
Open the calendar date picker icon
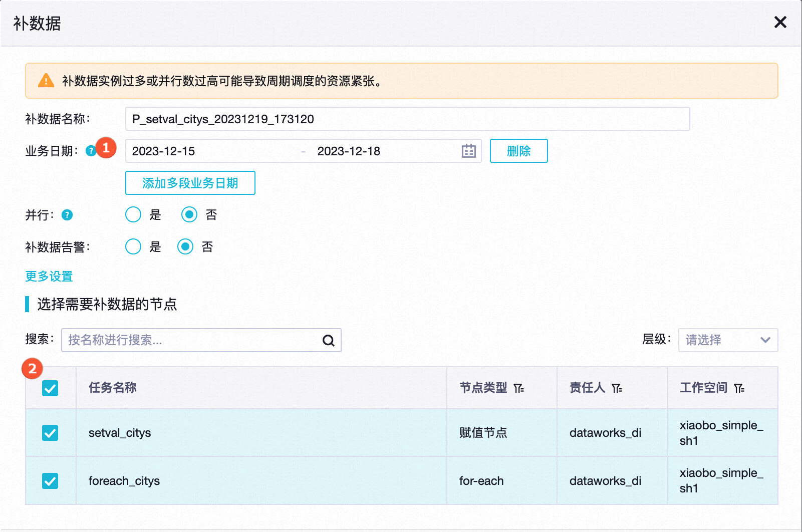pos(468,151)
